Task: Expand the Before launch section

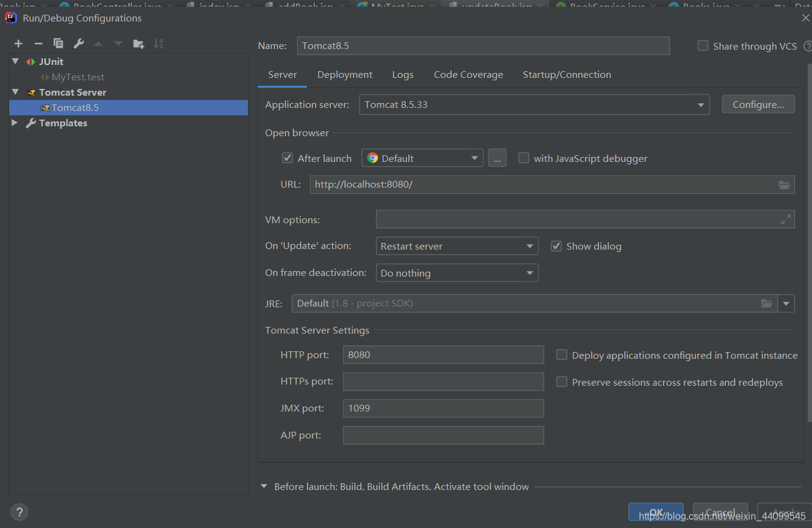Action: pos(264,486)
